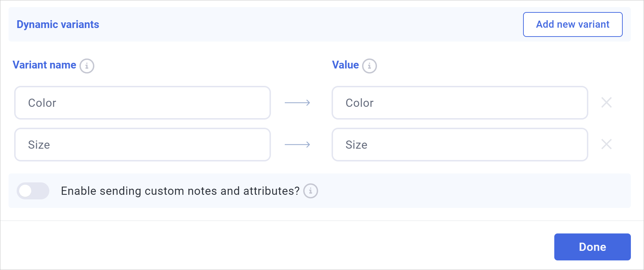The width and height of the screenshot is (644, 270).
Task: Click the Value column label
Action: click(x=345, y=65)
